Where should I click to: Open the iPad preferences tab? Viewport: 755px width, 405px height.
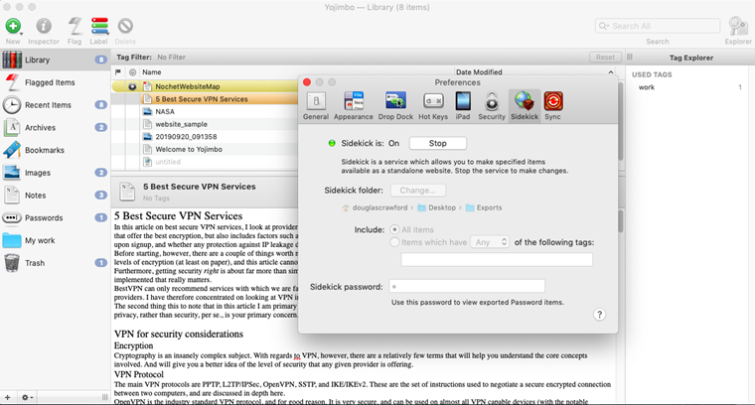click(463, 106)
